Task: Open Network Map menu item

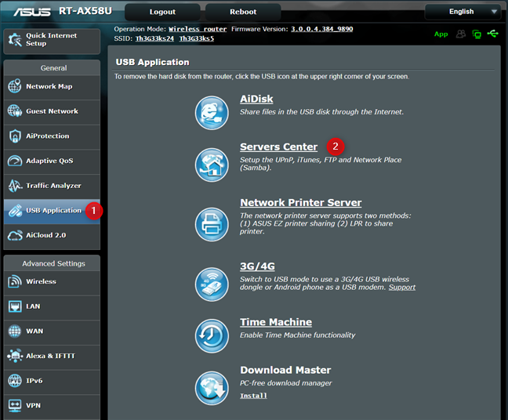Action: pyautogui.click(x=52, y=86)
